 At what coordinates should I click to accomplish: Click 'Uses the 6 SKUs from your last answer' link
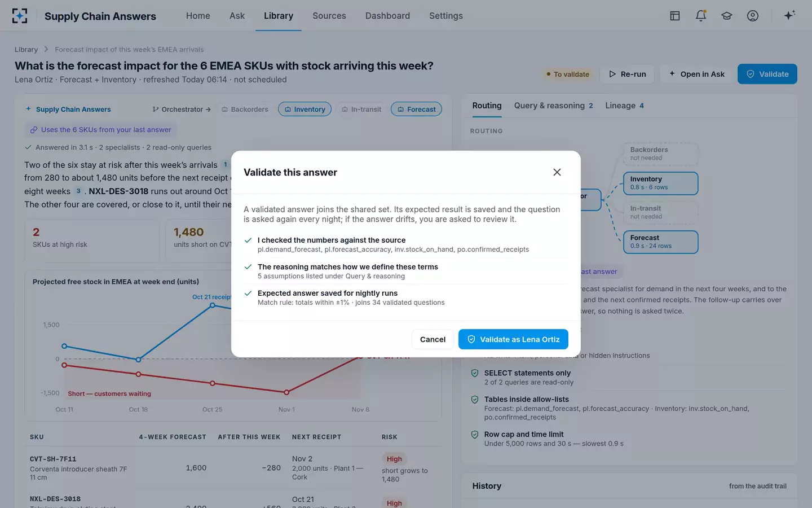tap(100, 130)
